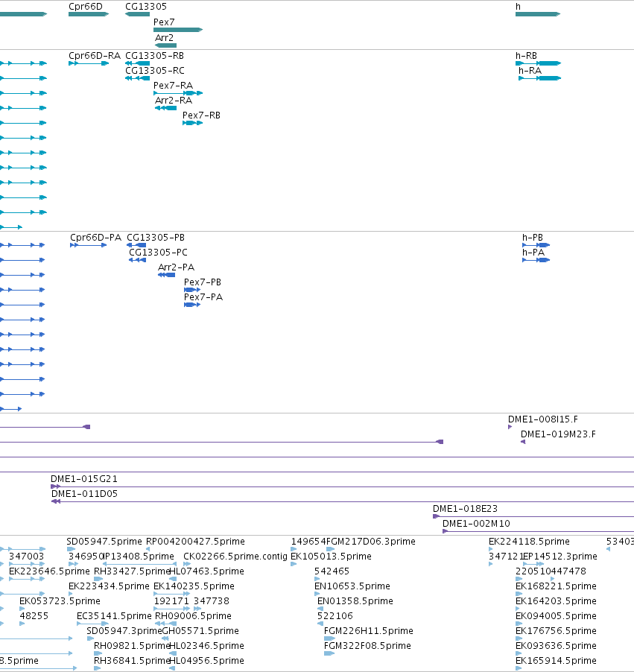This screenshot has height=672, width=634.
Task: Click EST EK224118.5prime label
Action: tap(529, 542)
